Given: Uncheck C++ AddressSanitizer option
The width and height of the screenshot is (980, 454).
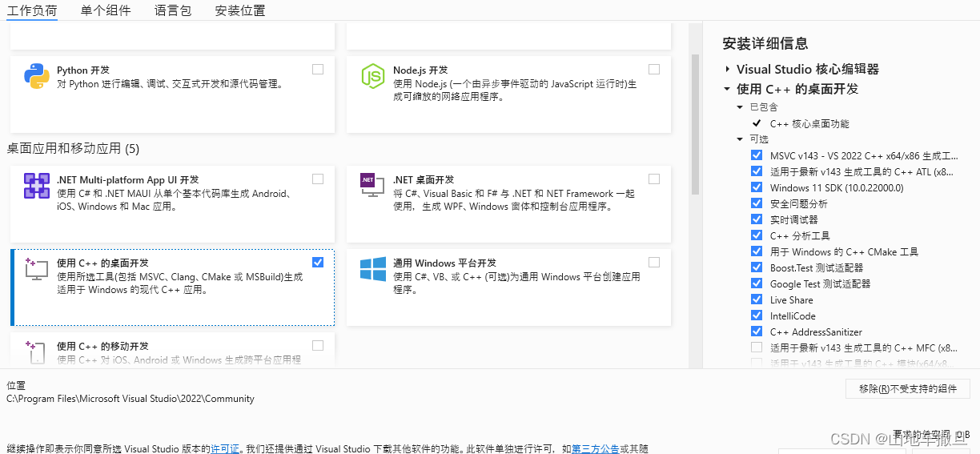Looking at the screenshot, I should (x=757, y=331).
